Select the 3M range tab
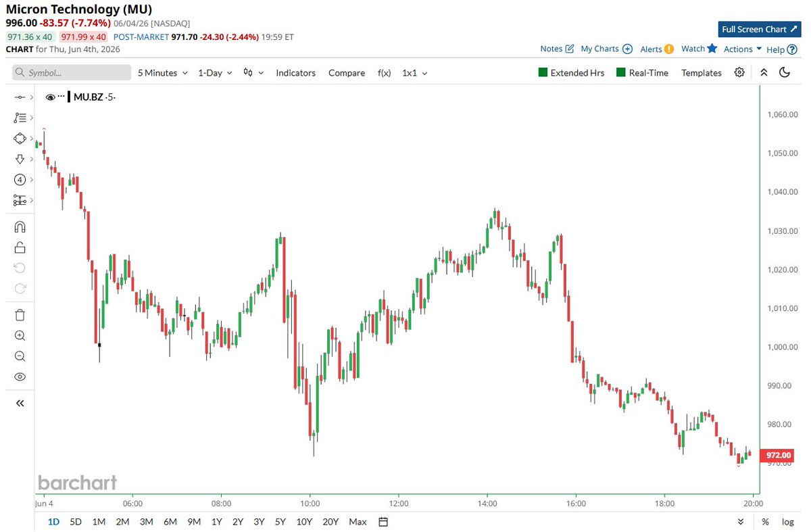 point(146,521)
